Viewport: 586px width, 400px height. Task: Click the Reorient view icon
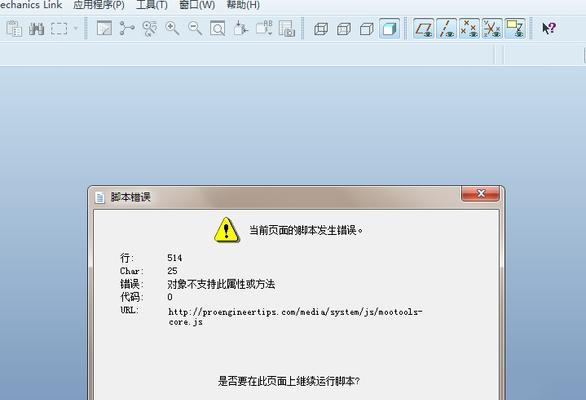(x=240, y=28)
